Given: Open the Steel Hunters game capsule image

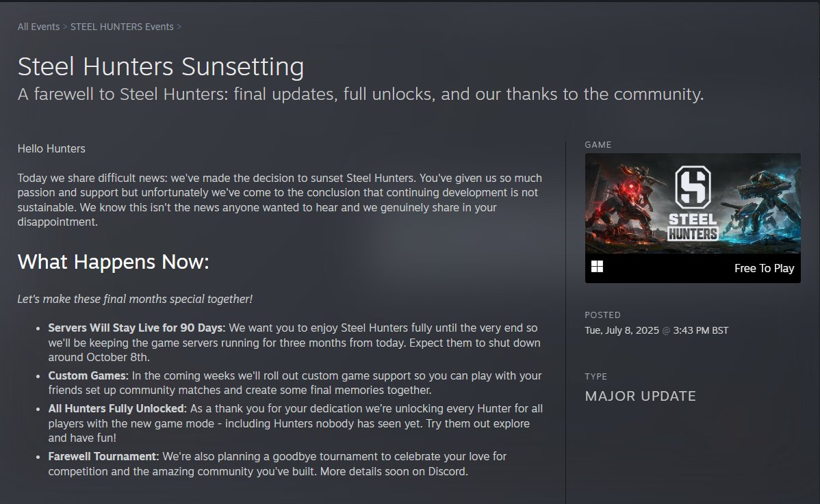Looking at the screenshot, I should [x=693, y=204].
